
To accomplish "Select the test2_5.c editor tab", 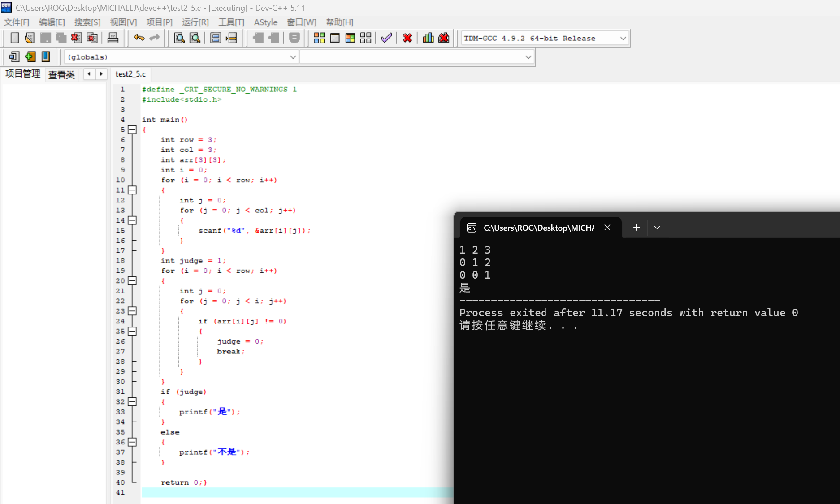I will (130, 74).
